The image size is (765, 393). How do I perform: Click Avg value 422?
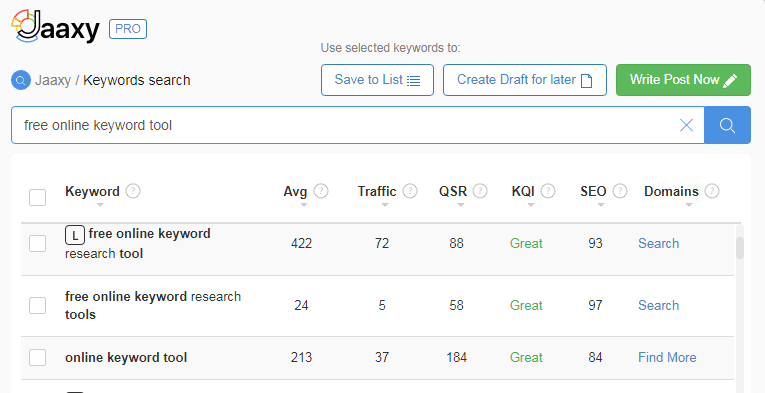click(x=301, y=243)
